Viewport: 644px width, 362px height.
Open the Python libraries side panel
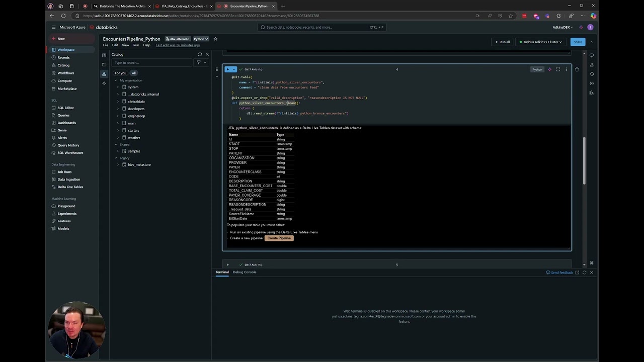[592, 93]
